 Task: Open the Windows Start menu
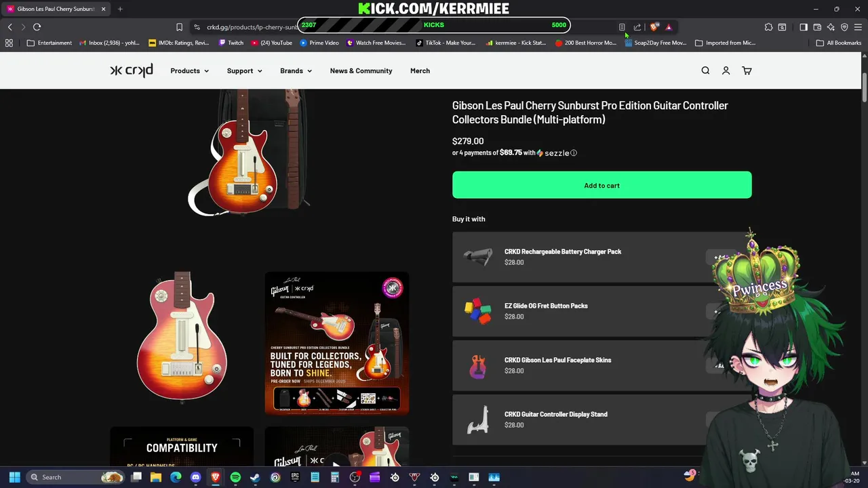14,477
